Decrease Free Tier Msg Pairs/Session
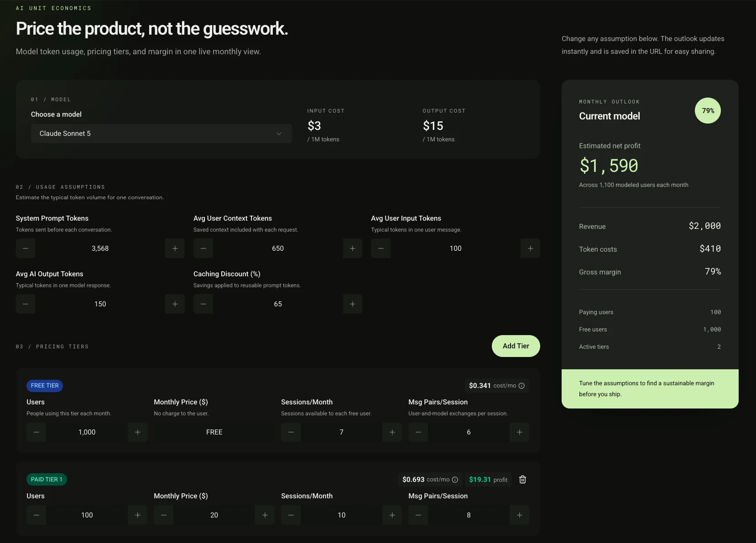The height and width of the screenshot is (543, 756). pyautogui.click(x=418, y=432)
